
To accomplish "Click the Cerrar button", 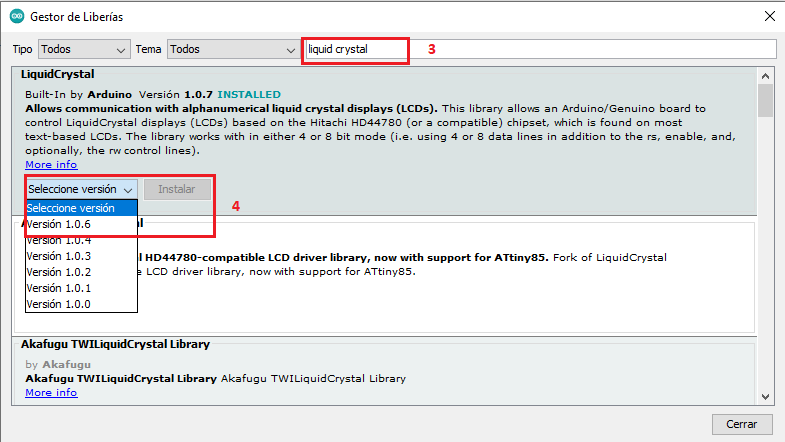I will click(x=741, y=424).
